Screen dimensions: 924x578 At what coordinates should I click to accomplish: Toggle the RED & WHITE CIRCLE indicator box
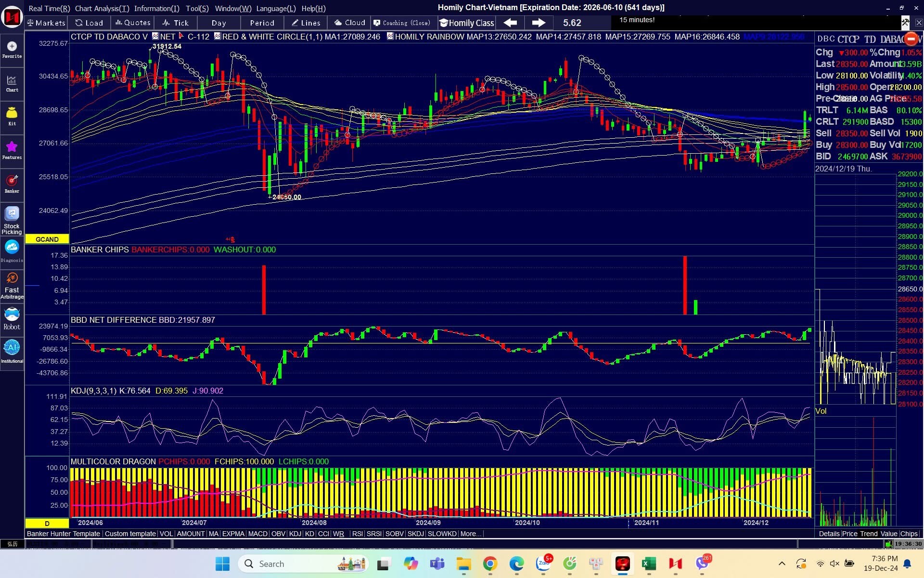click(217, 36)
